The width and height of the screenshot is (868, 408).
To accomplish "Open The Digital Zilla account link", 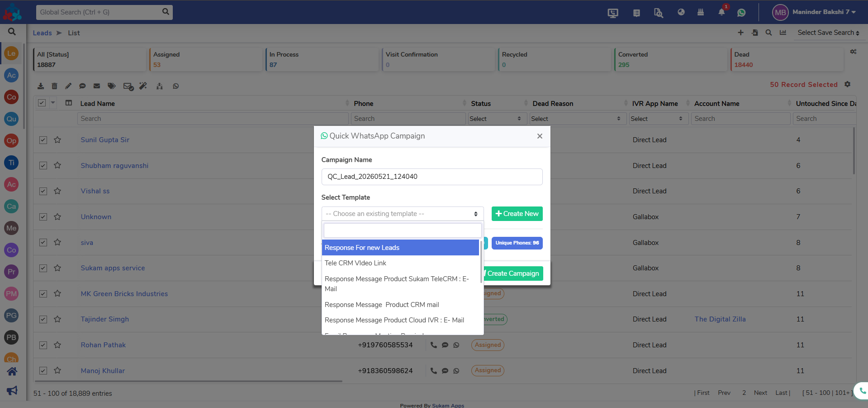I will point(720,319).
